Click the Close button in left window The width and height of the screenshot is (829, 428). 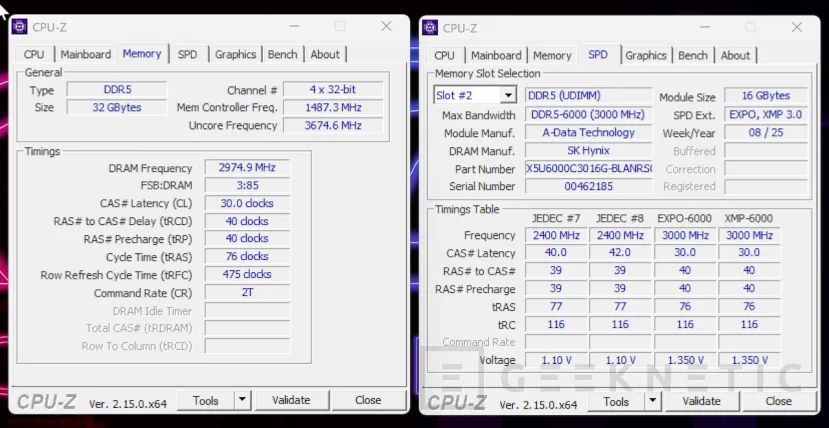pyautogui.click(x=368, y=400)
